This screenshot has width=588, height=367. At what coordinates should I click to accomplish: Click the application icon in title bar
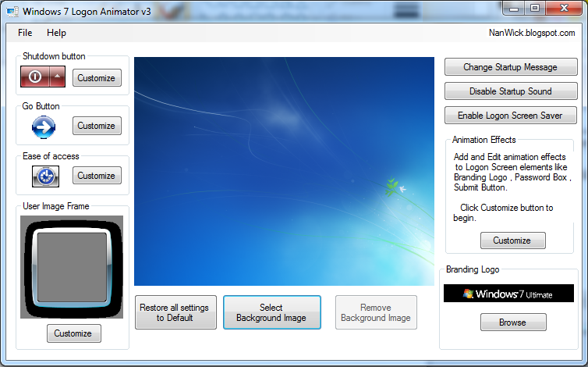tap(12, 12)
